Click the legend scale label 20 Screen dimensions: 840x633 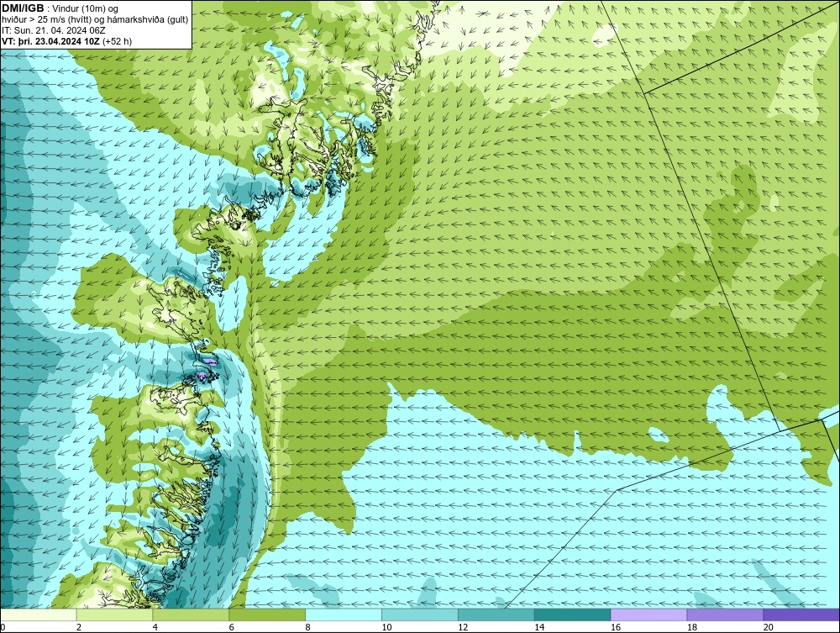tap(768, 627)
